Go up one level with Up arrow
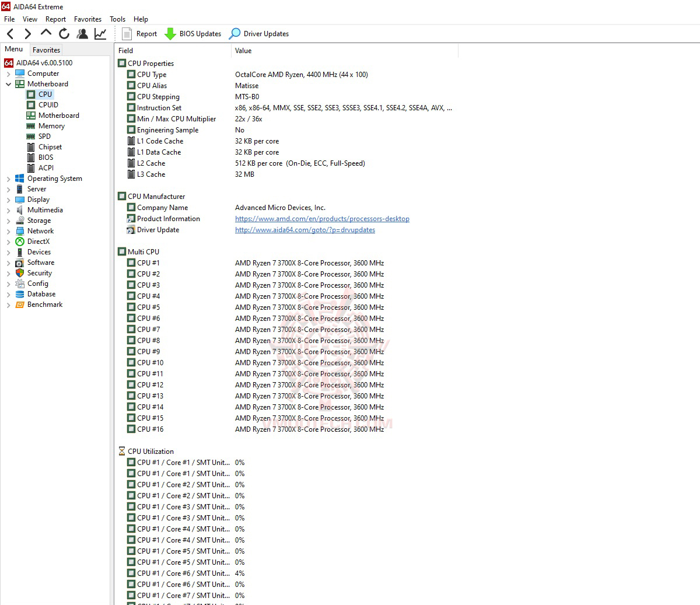 click(x=46, y=34)
